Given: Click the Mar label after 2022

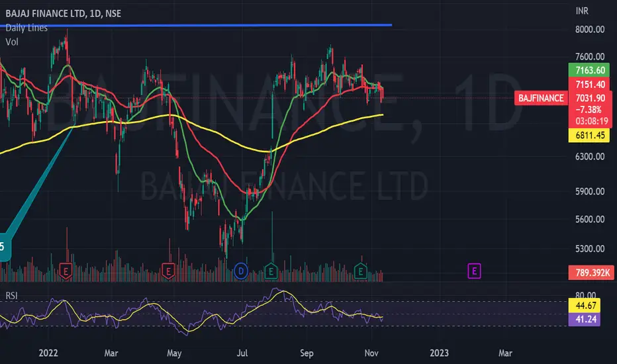Looking at the screenshot, I should point(111,353).
